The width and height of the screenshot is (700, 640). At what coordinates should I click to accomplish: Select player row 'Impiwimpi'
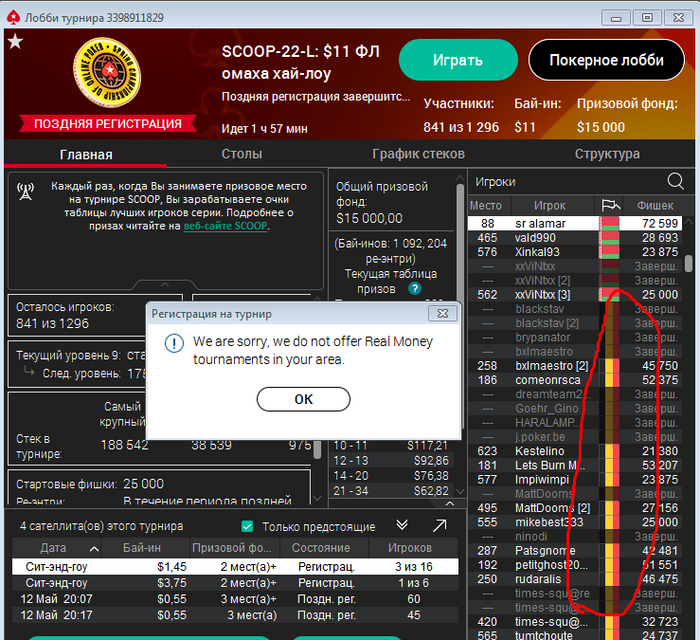[575, 480]
